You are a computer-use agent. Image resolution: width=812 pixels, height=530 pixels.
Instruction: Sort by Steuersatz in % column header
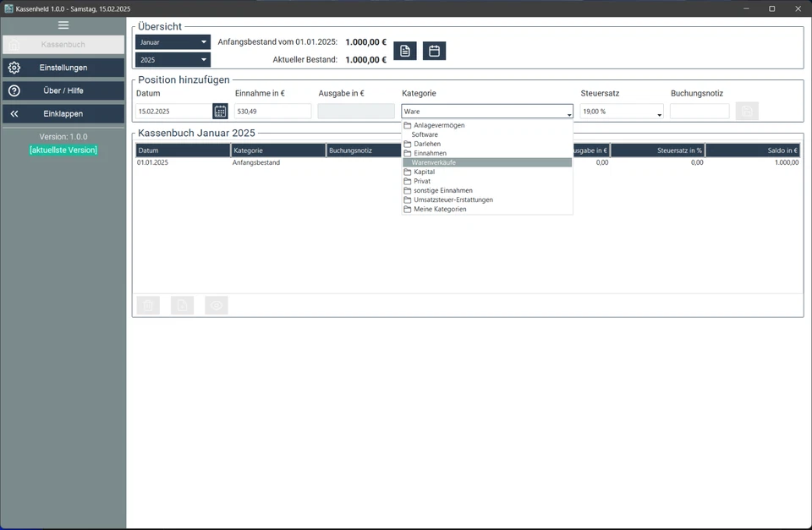click(x=658, y=150)
